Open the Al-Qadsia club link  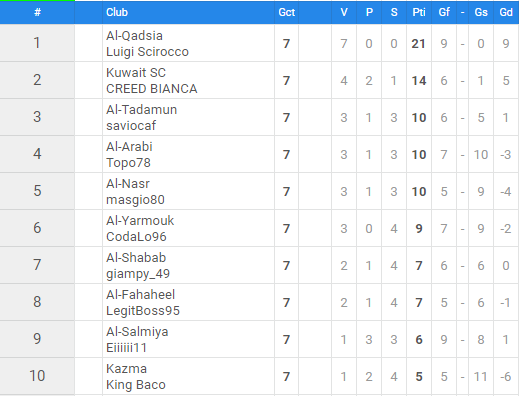pos(134,36)
